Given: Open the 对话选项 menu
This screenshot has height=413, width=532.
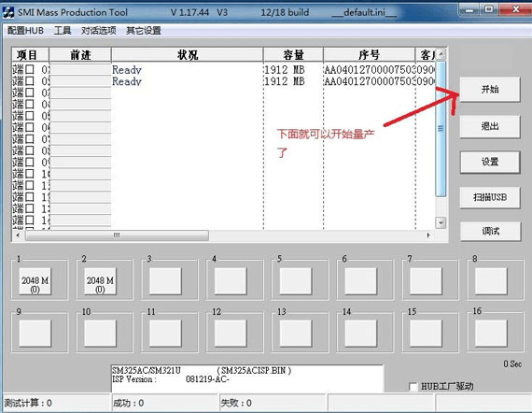Looking at the screenshot, I should pyautogui.click(x=98, y=31).
